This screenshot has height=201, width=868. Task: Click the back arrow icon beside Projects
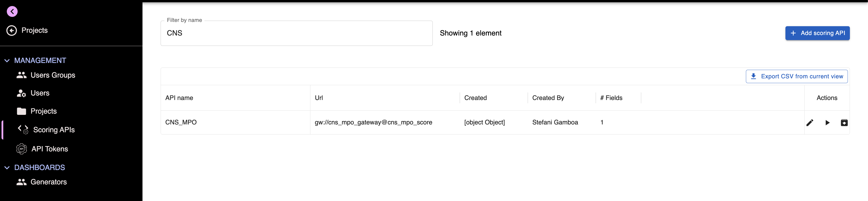[12, 30]
